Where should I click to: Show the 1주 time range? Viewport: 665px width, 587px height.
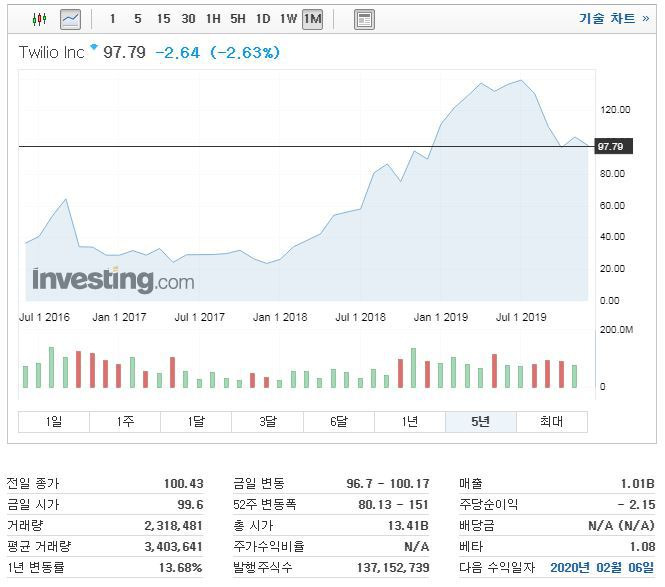coord(125,422)
